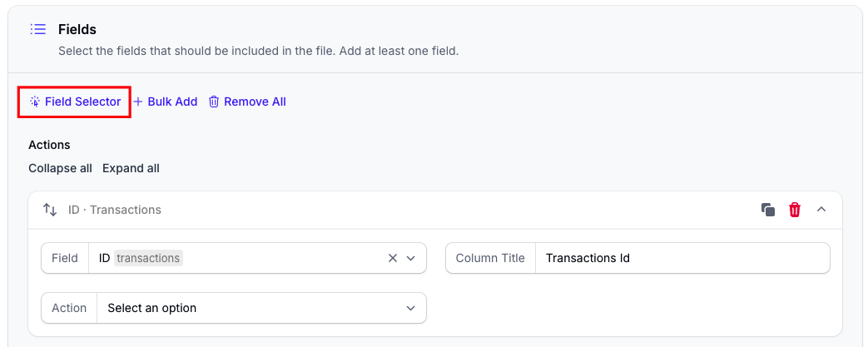Click the Column Title input with Transactions Id
Image resolution: width=868 pixels, height=347 pixels.
(682, 258)
